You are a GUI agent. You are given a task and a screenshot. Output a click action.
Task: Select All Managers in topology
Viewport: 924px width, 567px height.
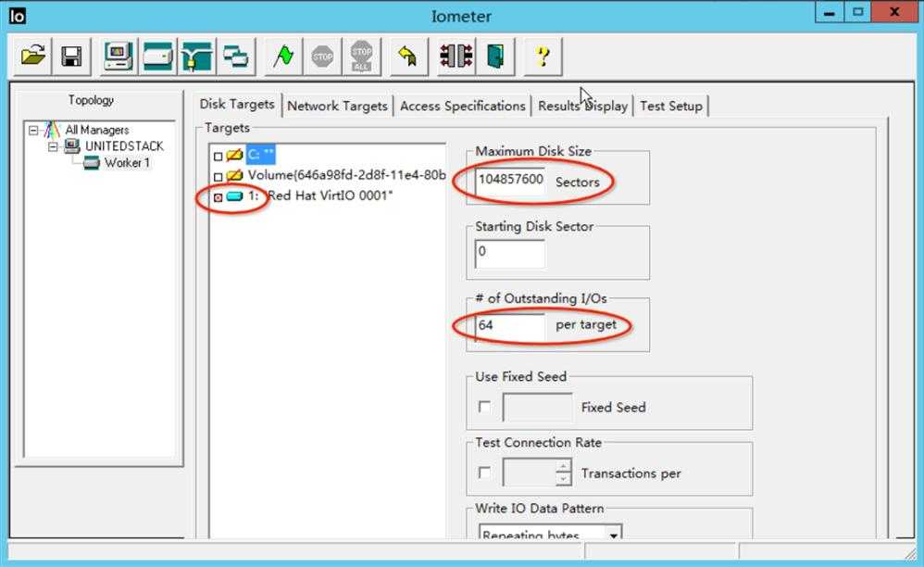point(97,130)
